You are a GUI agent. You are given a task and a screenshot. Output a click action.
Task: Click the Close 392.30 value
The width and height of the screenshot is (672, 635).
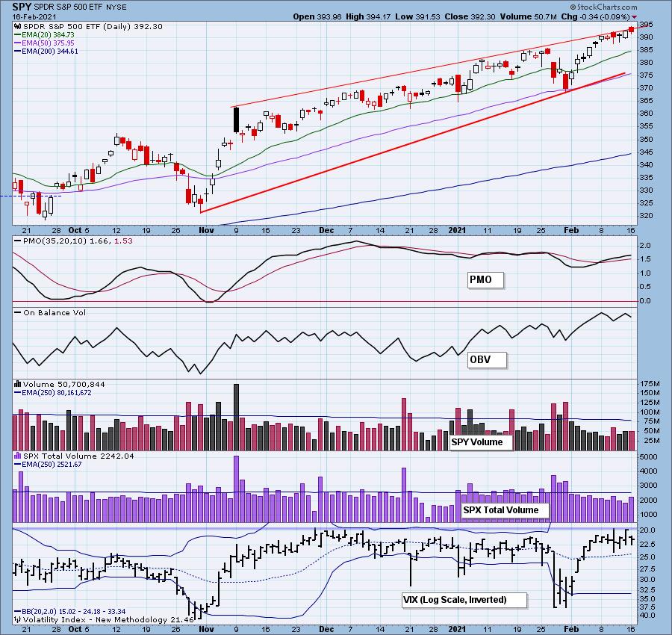click(470, 16)
